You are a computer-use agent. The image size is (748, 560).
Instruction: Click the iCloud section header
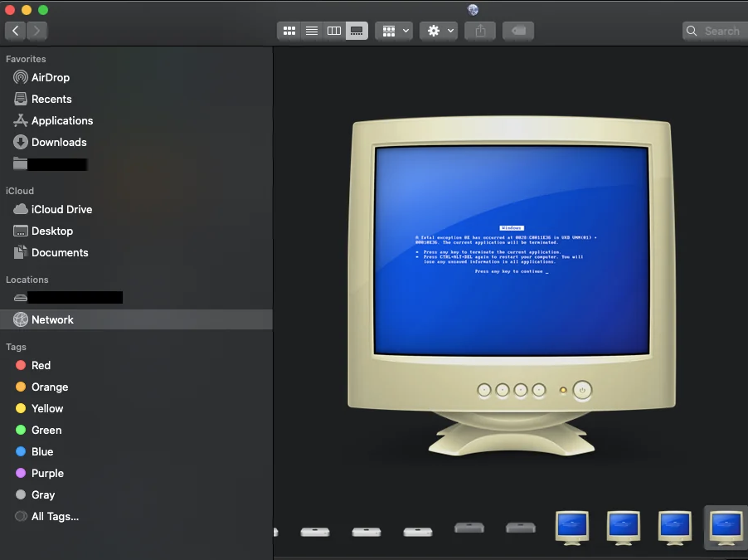20,191
